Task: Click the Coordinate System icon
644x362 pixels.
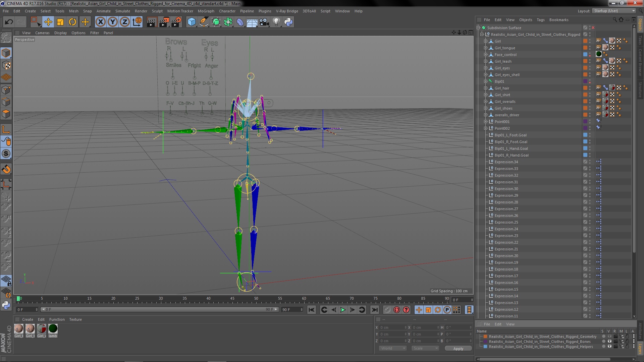Action: point(137,22)
